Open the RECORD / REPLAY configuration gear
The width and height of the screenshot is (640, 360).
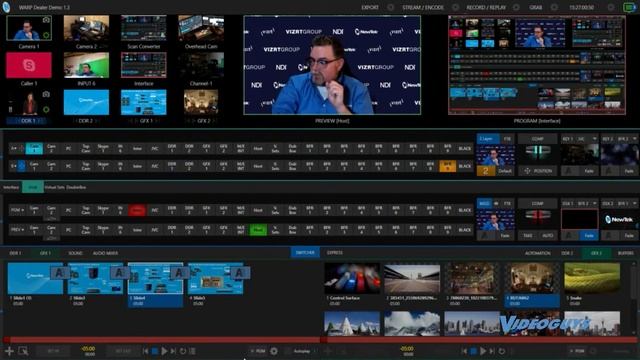point(516,7)
